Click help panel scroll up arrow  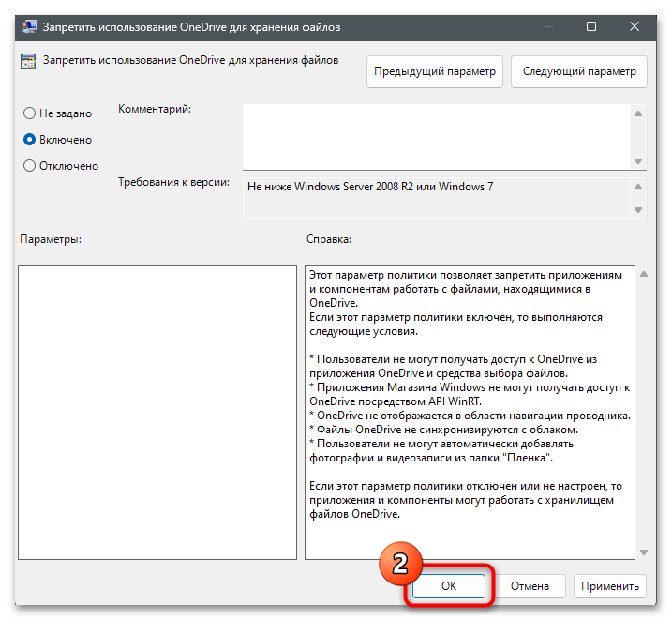644,274
